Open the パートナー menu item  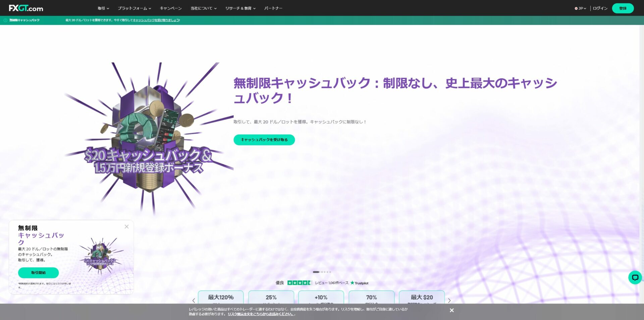click(273, 8)
